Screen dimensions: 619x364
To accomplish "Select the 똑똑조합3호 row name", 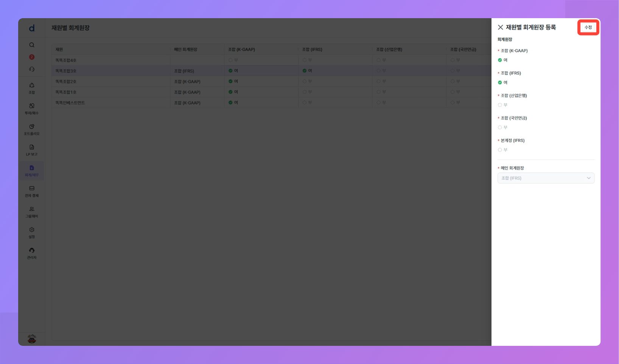I will 66,71.
